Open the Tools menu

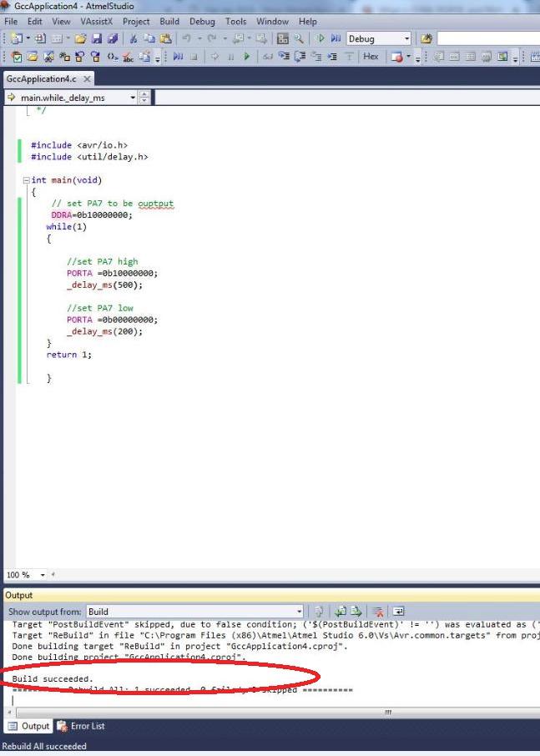click(235, 21)
